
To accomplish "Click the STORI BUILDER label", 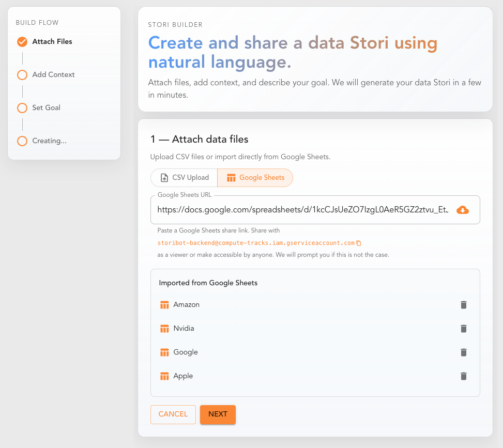I will tap(175, 25).
